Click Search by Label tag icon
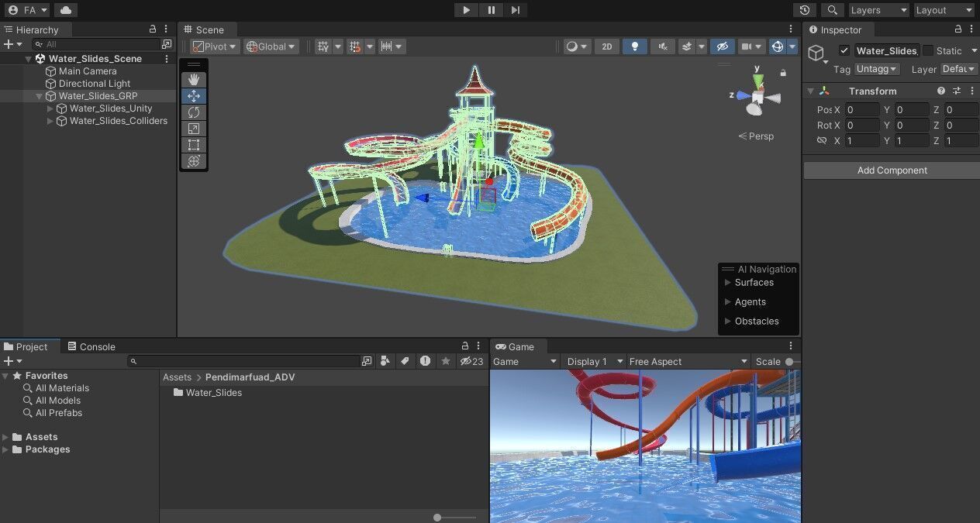Image resolution: width=980 pixels, height=523 pixels. point(405,361)
